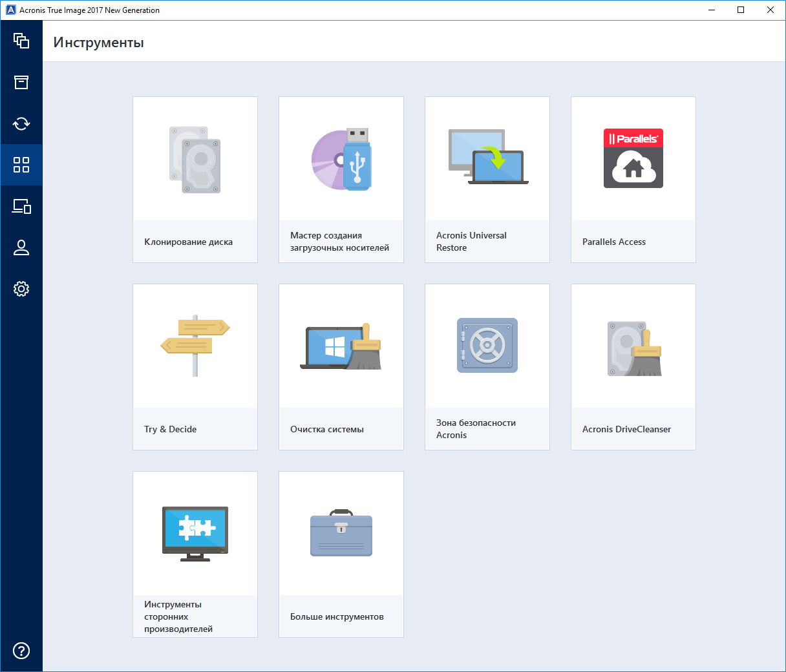Open 'Мастер создания загрузочных носителей' label
The width and height of the screenshot is (786, 672).
[339, 242]
